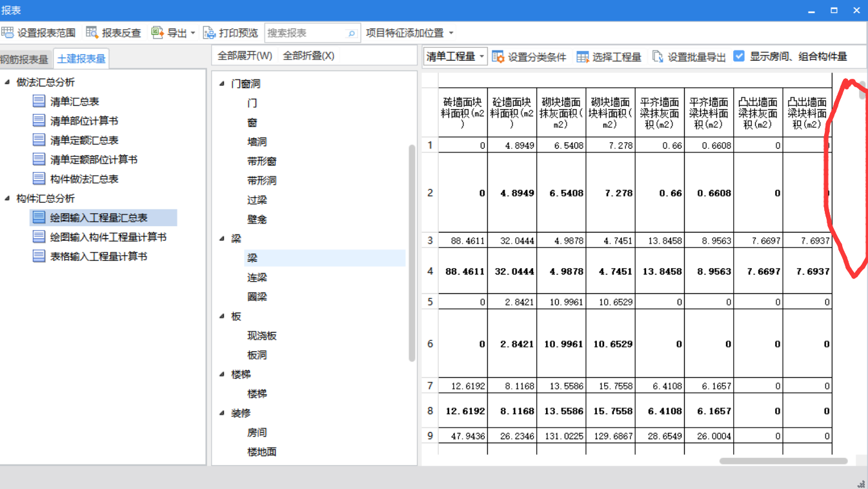Collapse the 梁 category
The height and width of the screenshot is (489, 868).
coord(222,238)
